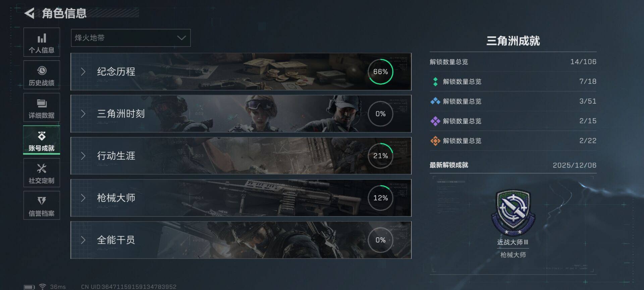Expand the 纪念历程 chevron
Viewport: 644px width, 290px height.
(x=83, y=71)
